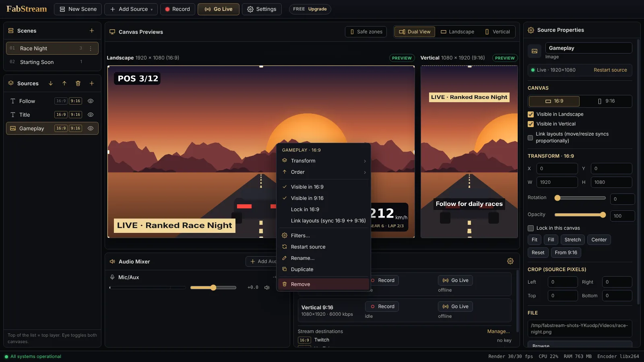Hide the Follow source with eye icon
Image resolution: width=644 pixels, height=362 pixels.
[91, 101]
